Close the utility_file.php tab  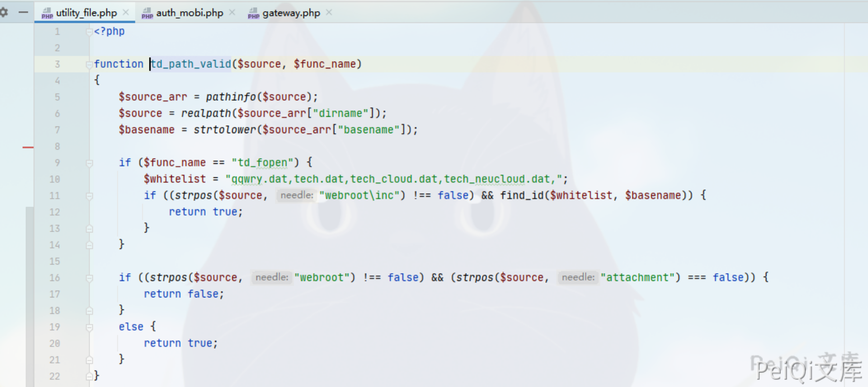(126, 13)
